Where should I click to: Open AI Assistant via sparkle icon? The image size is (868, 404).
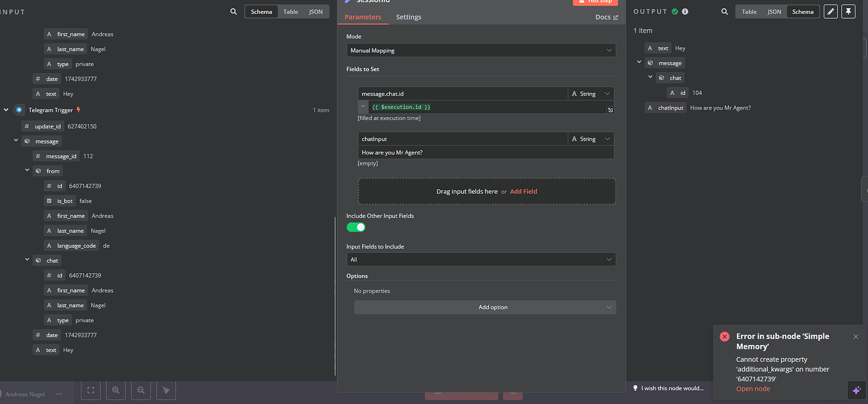[x=855, y=390]
